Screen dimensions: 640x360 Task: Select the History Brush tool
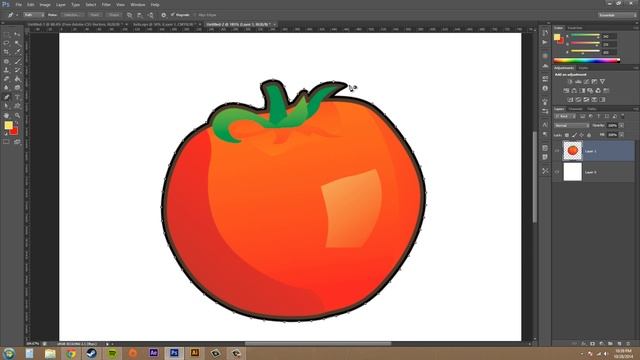point(17,70)
